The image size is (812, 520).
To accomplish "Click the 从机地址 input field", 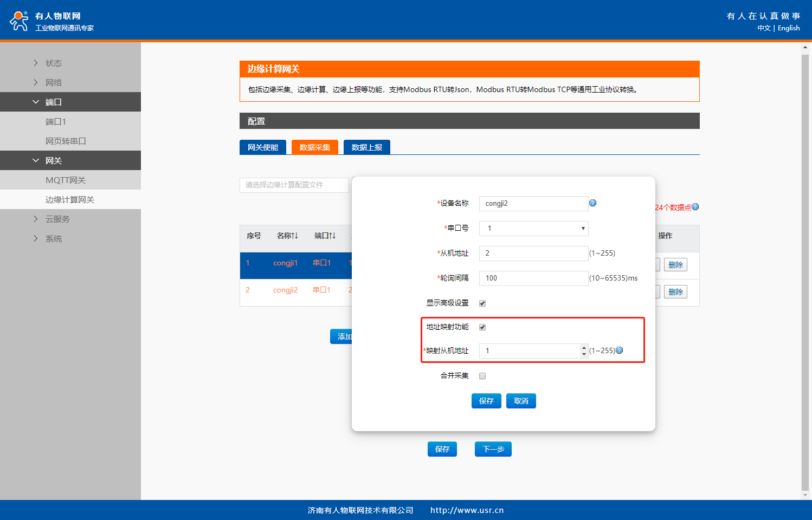I will click(x=533, y=253).
